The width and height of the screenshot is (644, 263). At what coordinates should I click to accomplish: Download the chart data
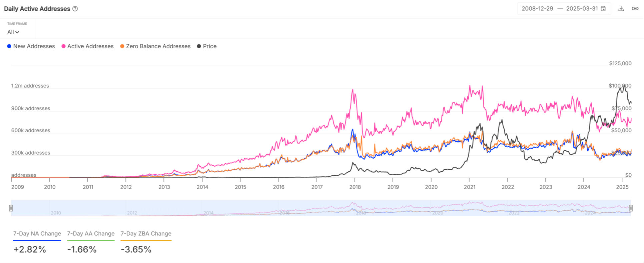coord(621,9)
